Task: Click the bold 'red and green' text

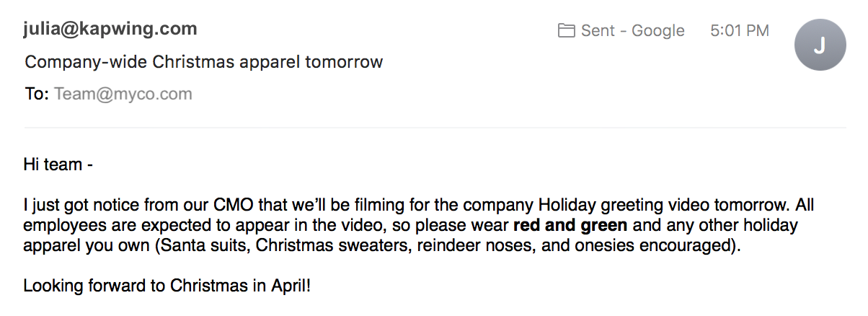Action: [x=570, y=226]
